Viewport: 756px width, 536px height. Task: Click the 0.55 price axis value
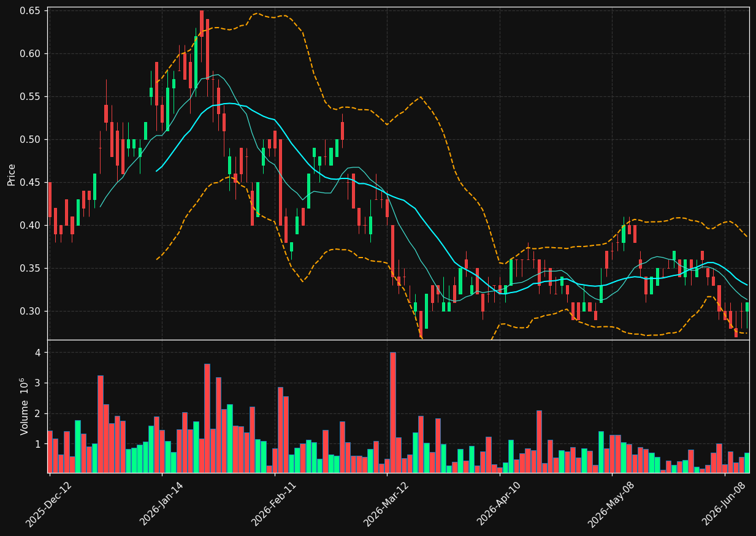(x=30, y=97)
